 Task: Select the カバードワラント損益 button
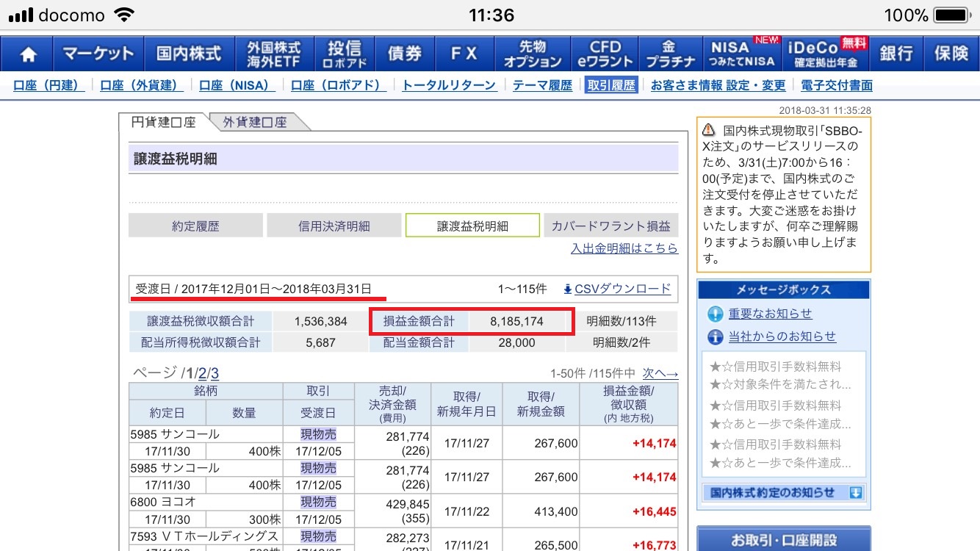(x=610, y=226)
